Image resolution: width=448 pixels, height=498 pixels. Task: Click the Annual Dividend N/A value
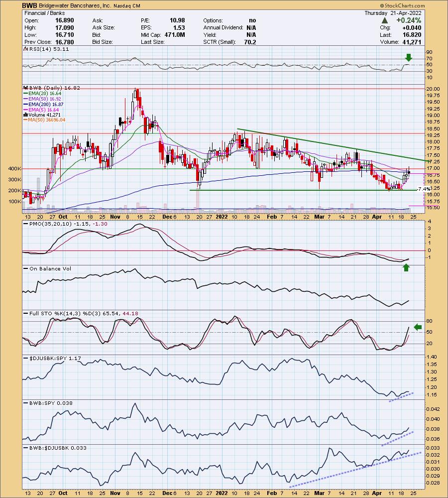pyautogui.click(x=251, y=27)
